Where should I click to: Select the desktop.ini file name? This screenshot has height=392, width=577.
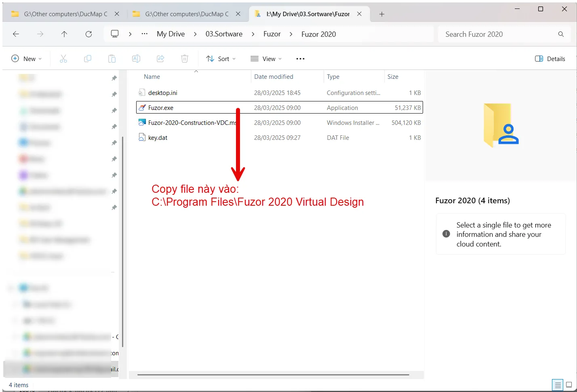pyautogui.click(x=163, y=93)
